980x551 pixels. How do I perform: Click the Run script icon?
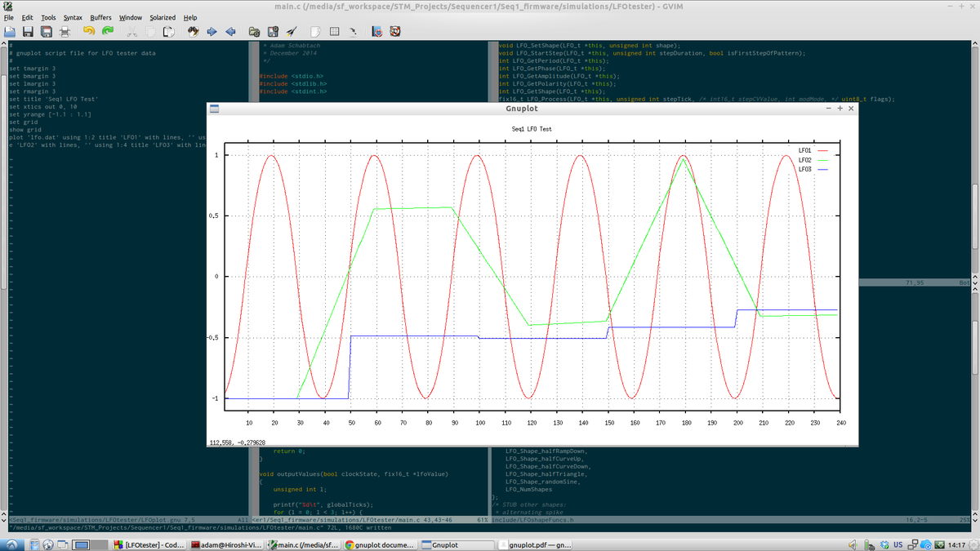tap(292, 32)
